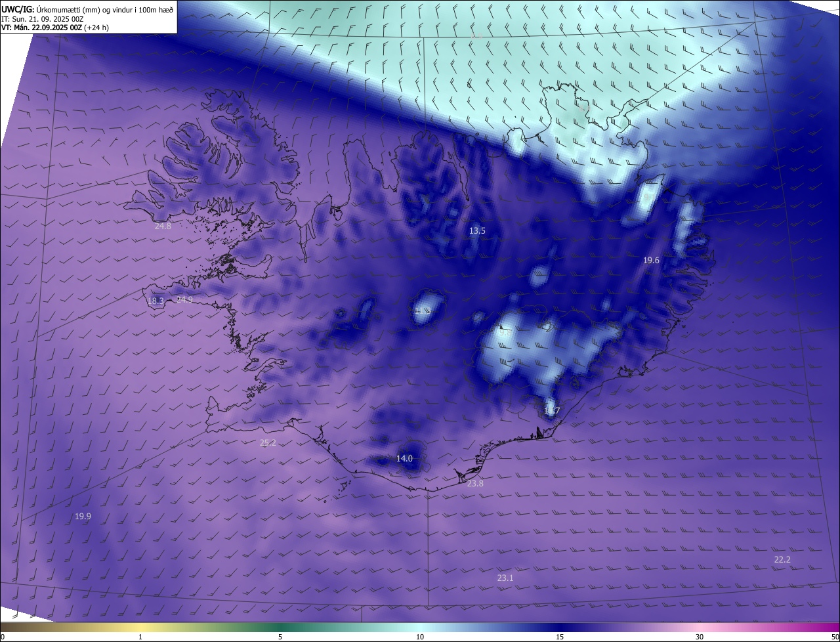Click the map value 23.1 south of Iceland

point(505,578)
